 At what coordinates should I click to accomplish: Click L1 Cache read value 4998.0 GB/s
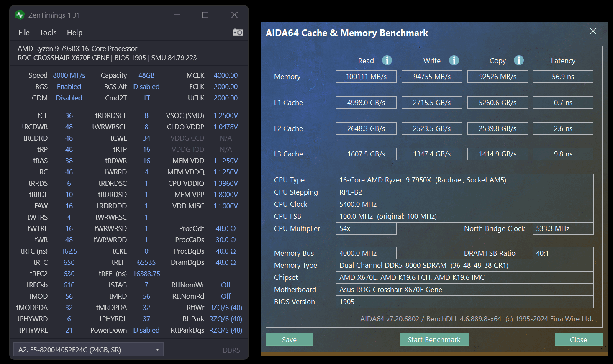point(366,103)
